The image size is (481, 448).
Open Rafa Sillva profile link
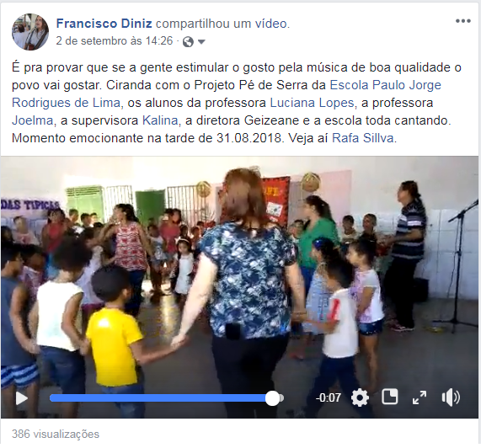pyautogui.click(x=363, y=138)
